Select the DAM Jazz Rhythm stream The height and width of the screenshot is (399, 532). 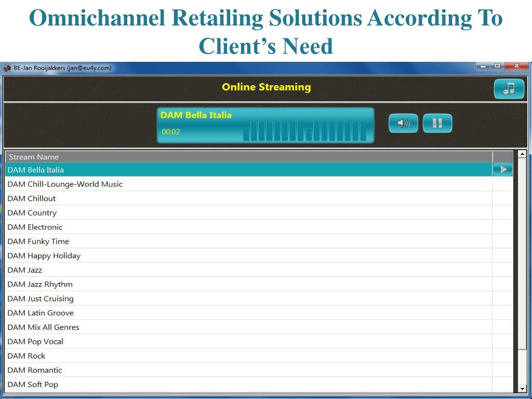(x=249, y=284)
